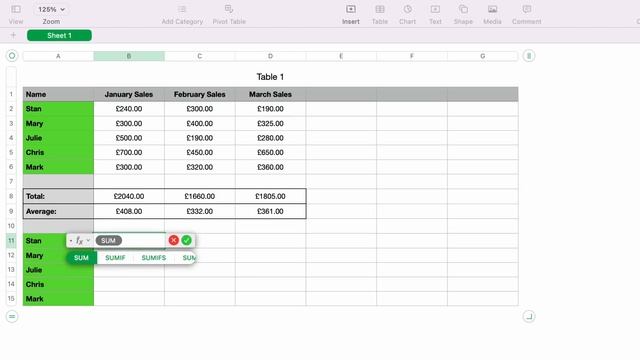Choose SUMIFS from function suggestions
Viewport: 640px width, 360px height.
pos(153,258)
